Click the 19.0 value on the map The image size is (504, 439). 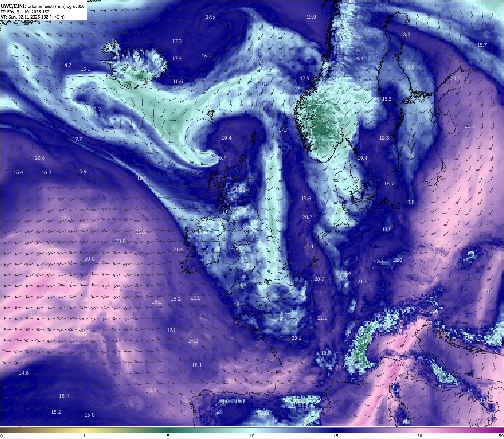pyautogui.click(x=311, y=17)
